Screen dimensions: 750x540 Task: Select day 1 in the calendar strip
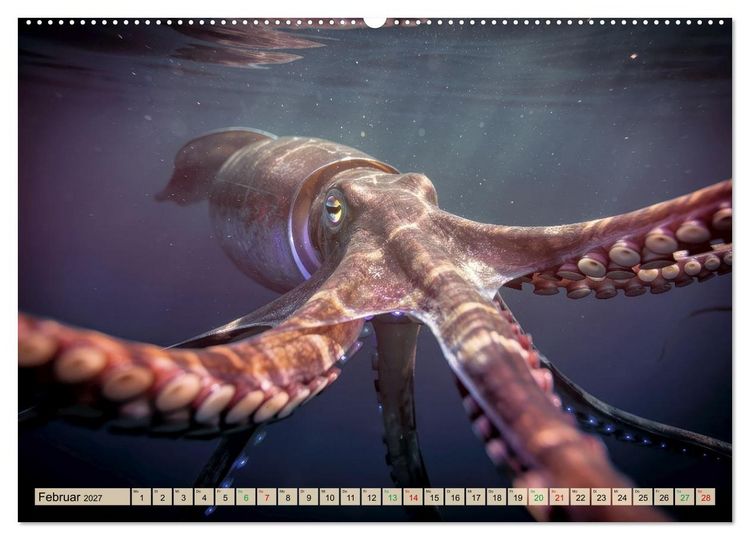(141, 496)
